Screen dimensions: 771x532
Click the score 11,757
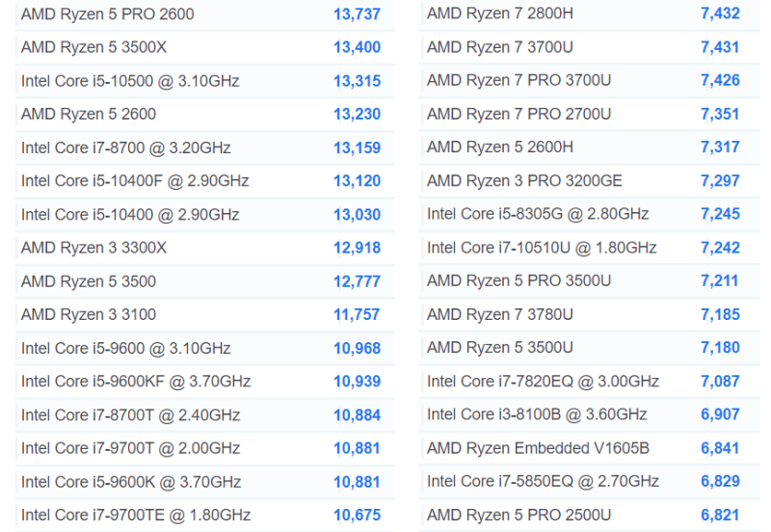pyautogui.click(x=357, y=315)
